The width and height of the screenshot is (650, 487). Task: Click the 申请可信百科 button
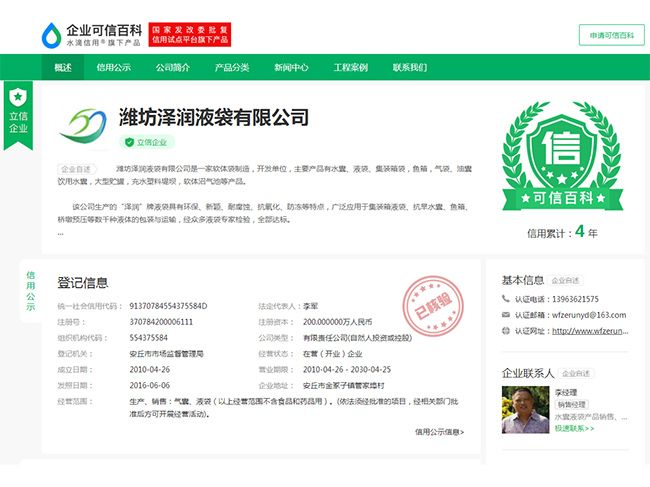612,35
